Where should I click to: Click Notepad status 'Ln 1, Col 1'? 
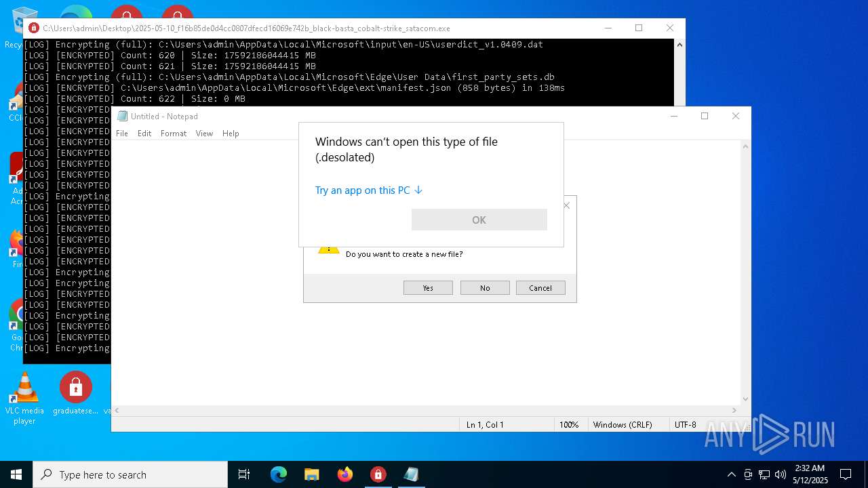point(485,425)
